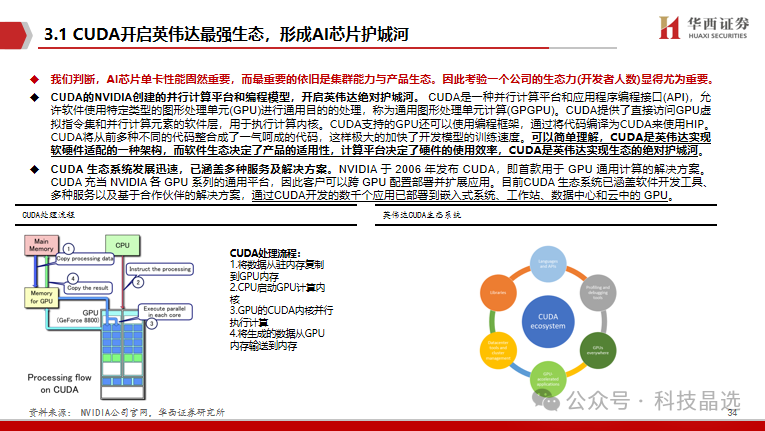Click the step 2 circle in the flow diagram
The image size is (765, 431).
[138, 282]
